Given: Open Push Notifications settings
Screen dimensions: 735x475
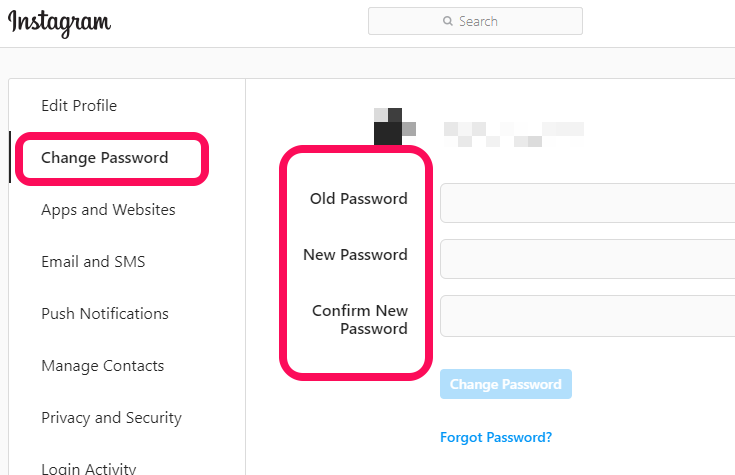Looking at the screenshot, I should point(105,314).
